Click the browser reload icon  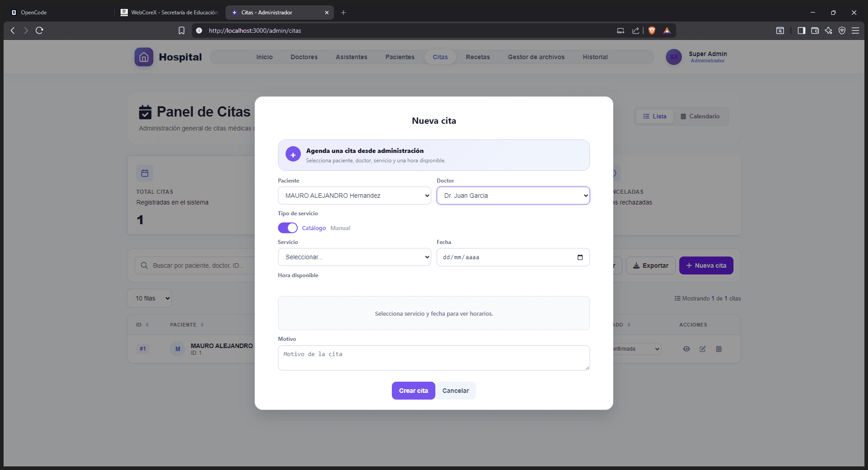coord(39,30)
